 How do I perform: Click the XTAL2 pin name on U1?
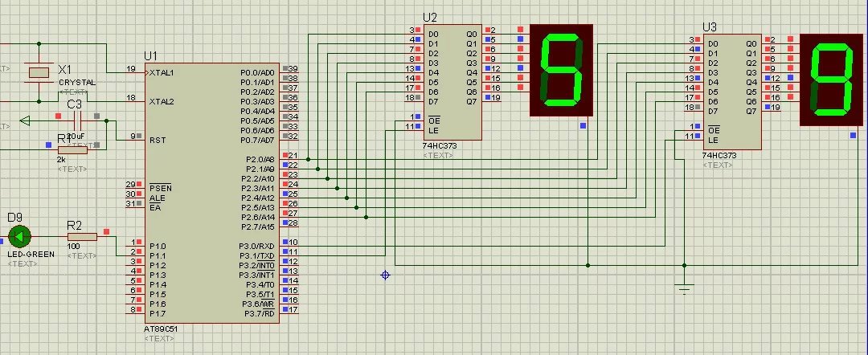click(162, 101)
